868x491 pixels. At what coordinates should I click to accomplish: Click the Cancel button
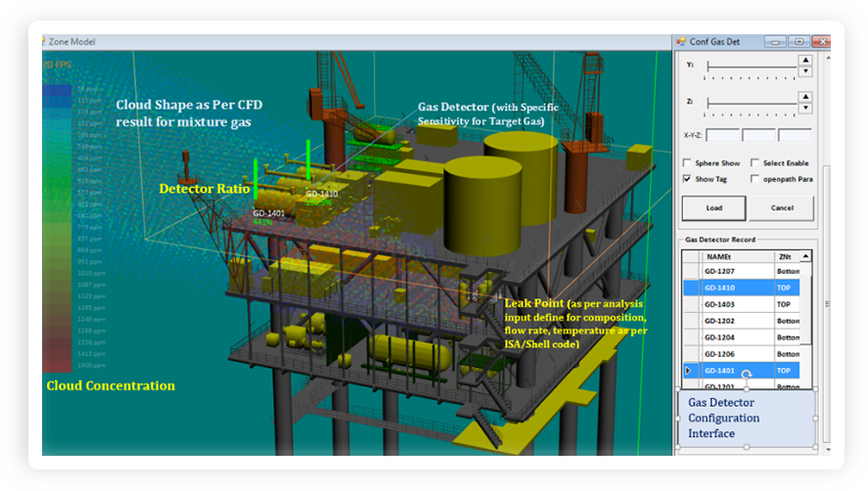coord(781,208)
